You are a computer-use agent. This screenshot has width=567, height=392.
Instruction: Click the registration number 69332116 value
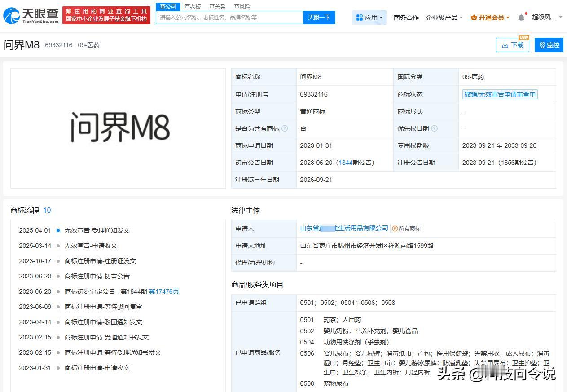click(x=313, y=94)
